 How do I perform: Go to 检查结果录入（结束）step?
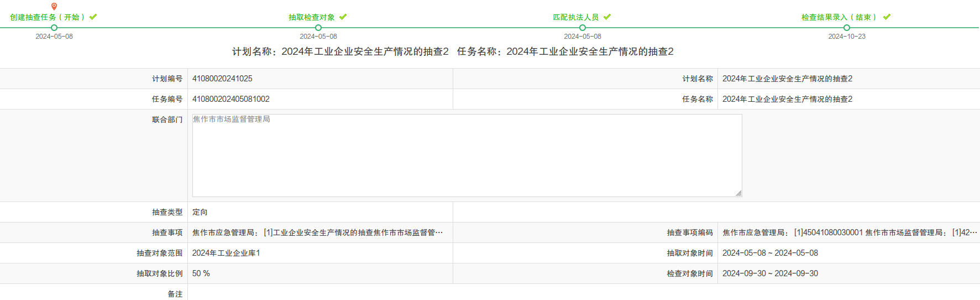tap(839, 17)
